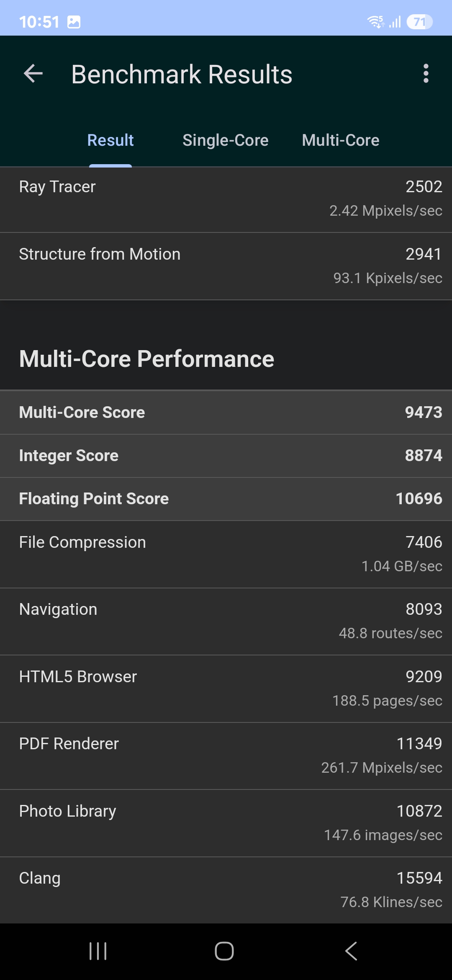Tap the battery indicator in status bar
This screenshot has height=980, width=452.
click(x=419, y=22)
